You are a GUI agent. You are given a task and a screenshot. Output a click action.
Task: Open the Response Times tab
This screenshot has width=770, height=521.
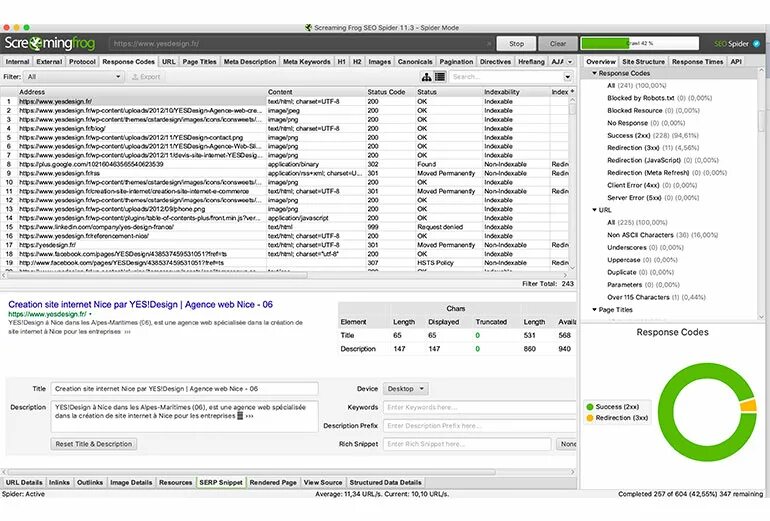(697, 62)
